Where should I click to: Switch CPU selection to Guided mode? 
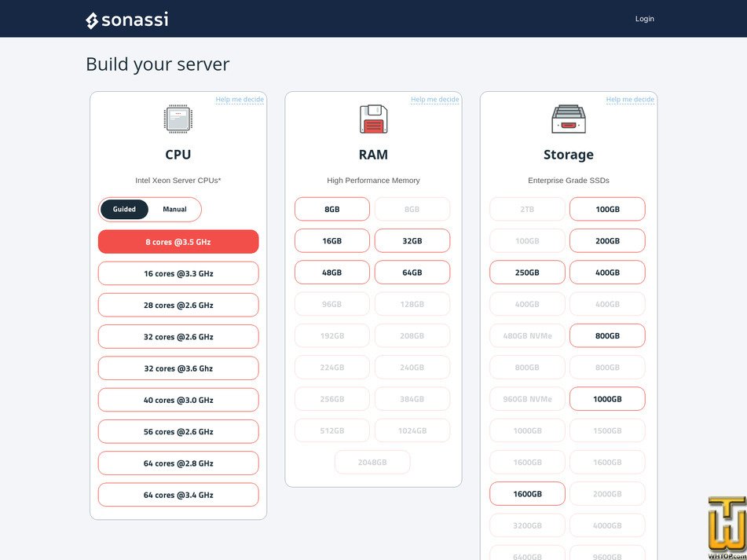pyautogui.click(x=124, y=210)
